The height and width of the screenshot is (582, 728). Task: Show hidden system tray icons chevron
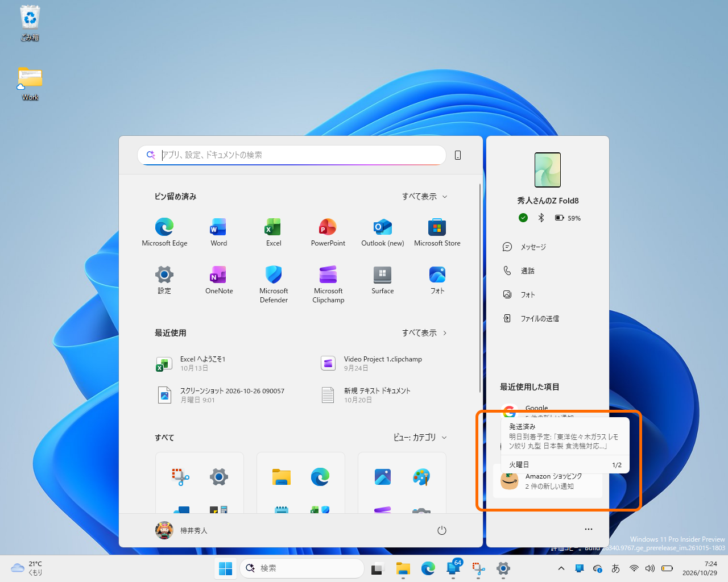tap(561, 568)
